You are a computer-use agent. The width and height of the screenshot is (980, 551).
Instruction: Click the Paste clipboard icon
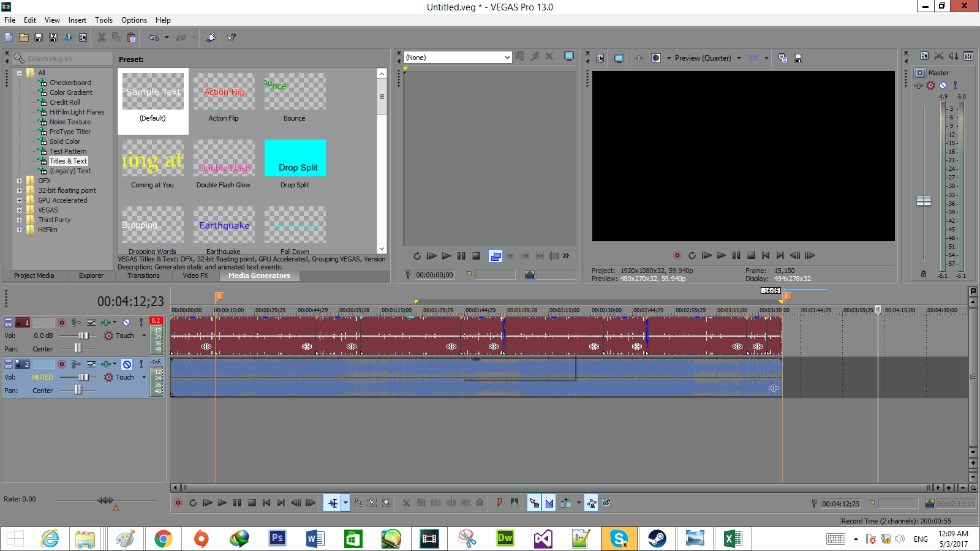pyautogui.click(x=131, y=37)
